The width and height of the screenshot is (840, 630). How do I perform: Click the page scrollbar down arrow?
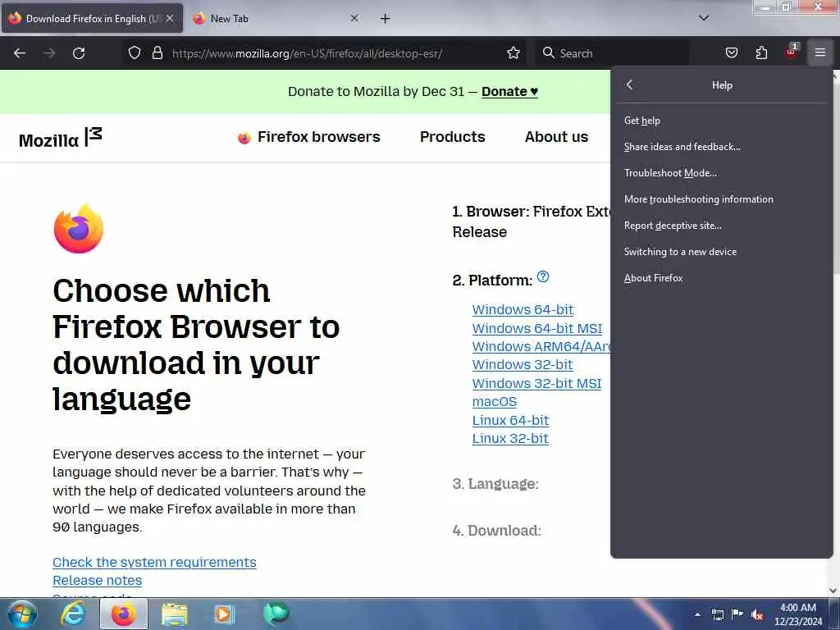pos(833,591)
